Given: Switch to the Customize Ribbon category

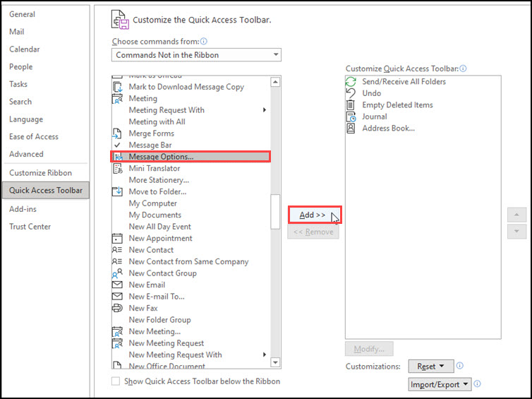Looking at the screenshot, I should tap(40, 173).
